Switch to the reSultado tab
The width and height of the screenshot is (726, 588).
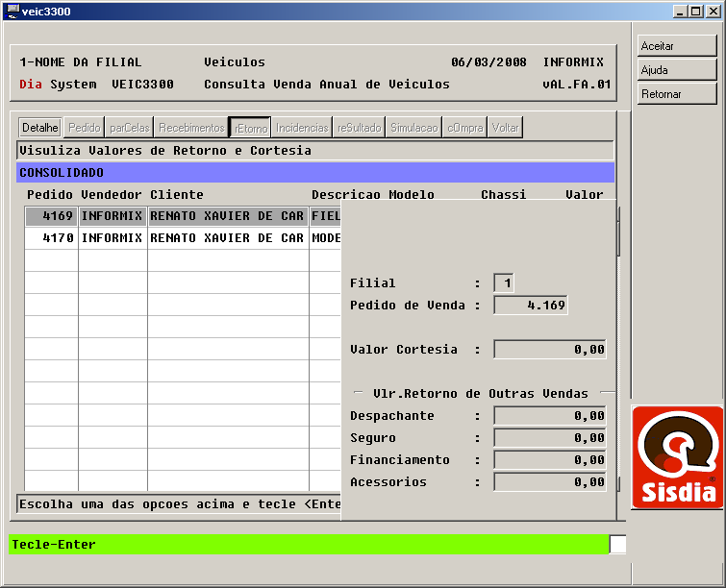click(x=360, y=127)
